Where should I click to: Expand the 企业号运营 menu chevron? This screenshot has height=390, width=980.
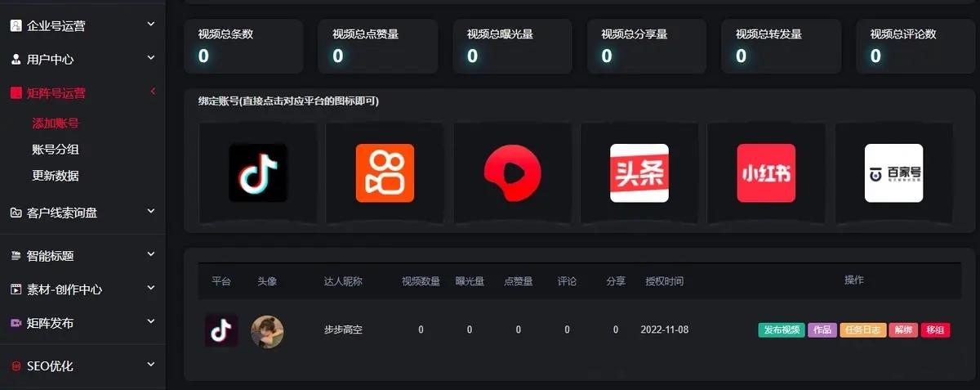151,25
